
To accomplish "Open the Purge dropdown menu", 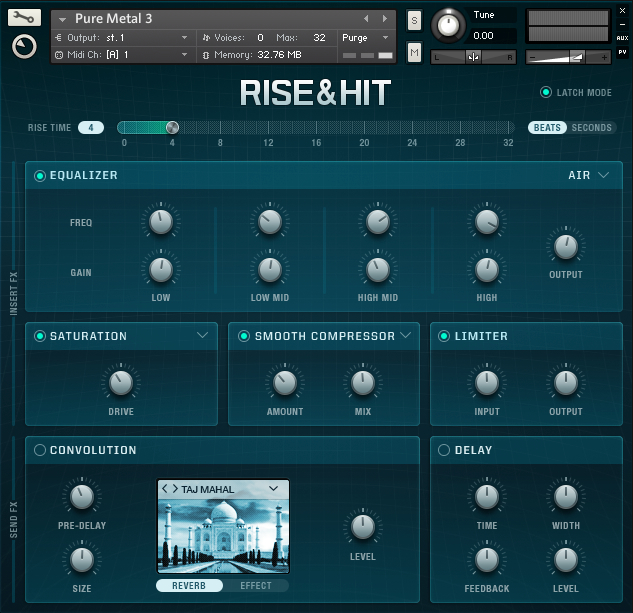I will (385, 38).
